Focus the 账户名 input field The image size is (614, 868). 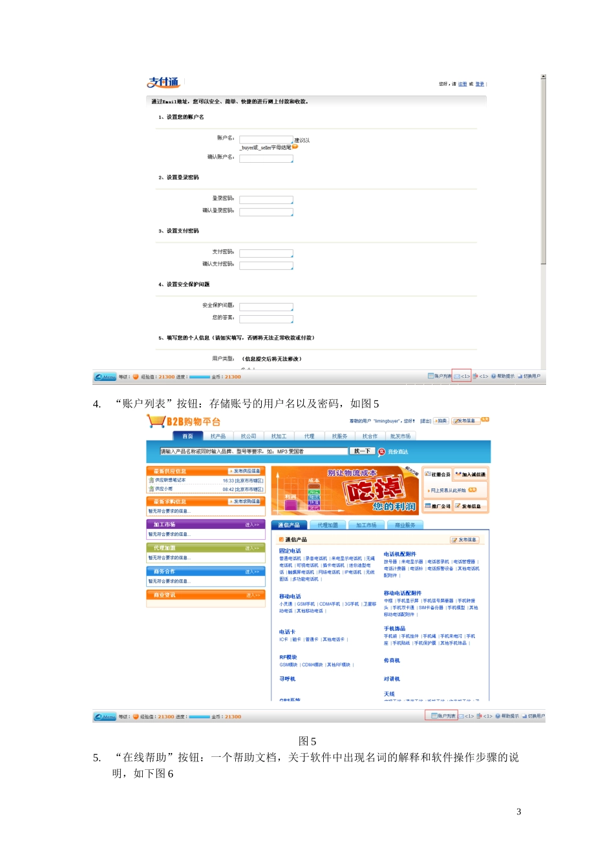[x=266, y=139]
